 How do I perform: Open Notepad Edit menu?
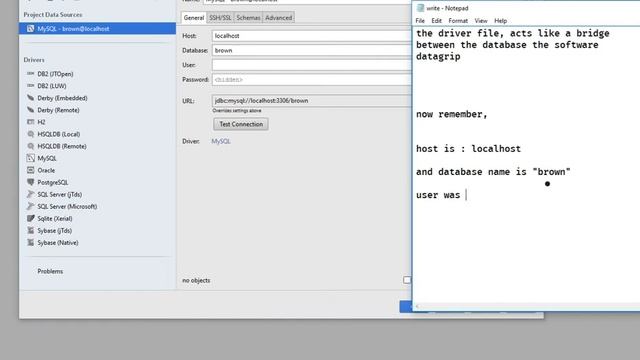436,21
